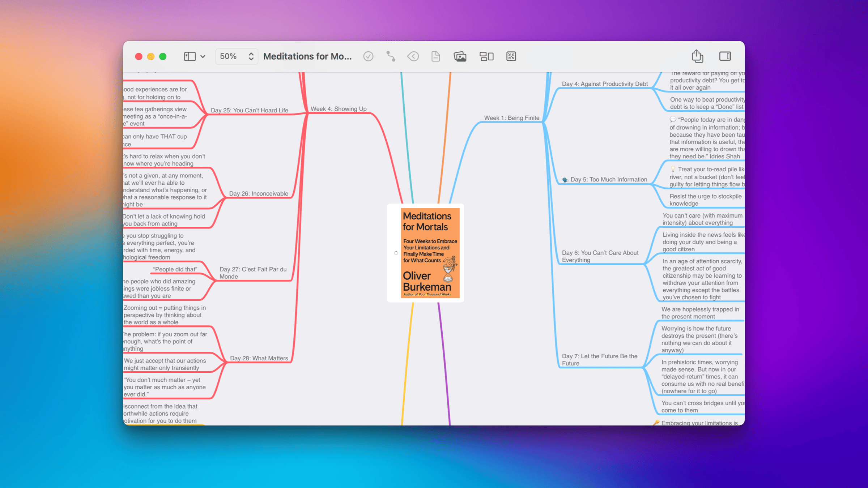This screenshot has width=868, height=488.
Task: Select Day 7: Let the Future Be the Future node
Action: [x=600, y=360]
